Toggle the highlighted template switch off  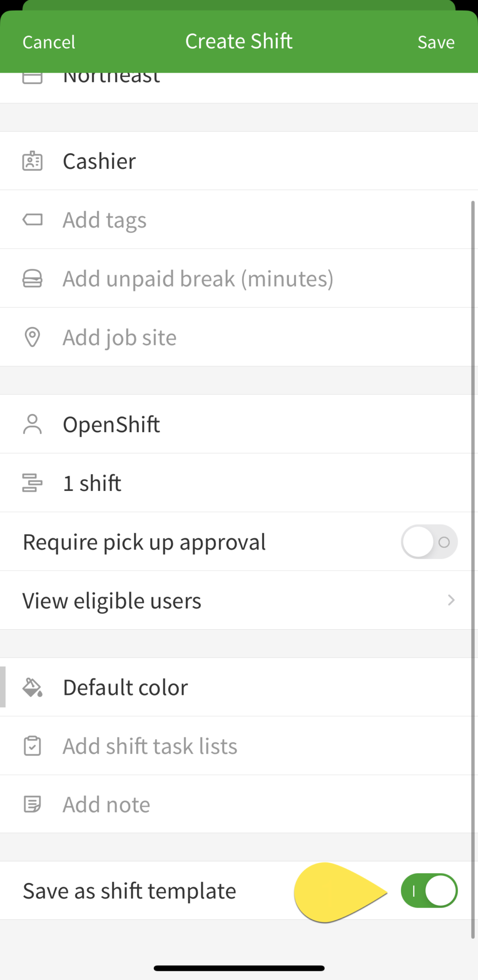(x=429, y=891)
